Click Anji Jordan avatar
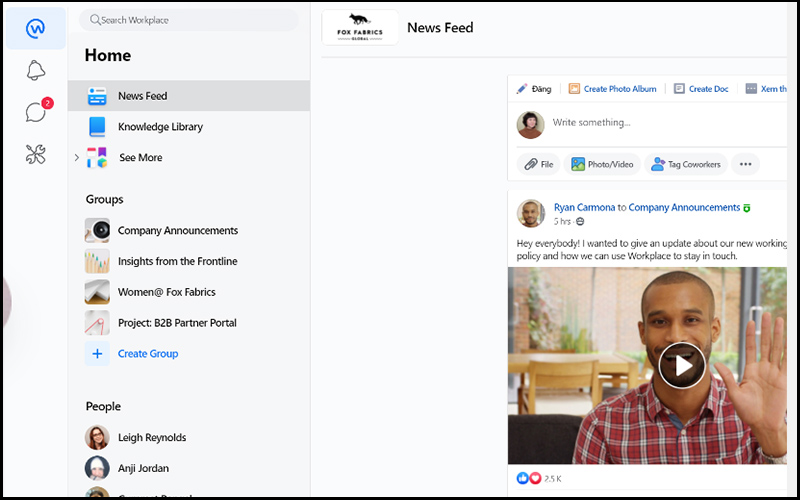 pos(97,468)
